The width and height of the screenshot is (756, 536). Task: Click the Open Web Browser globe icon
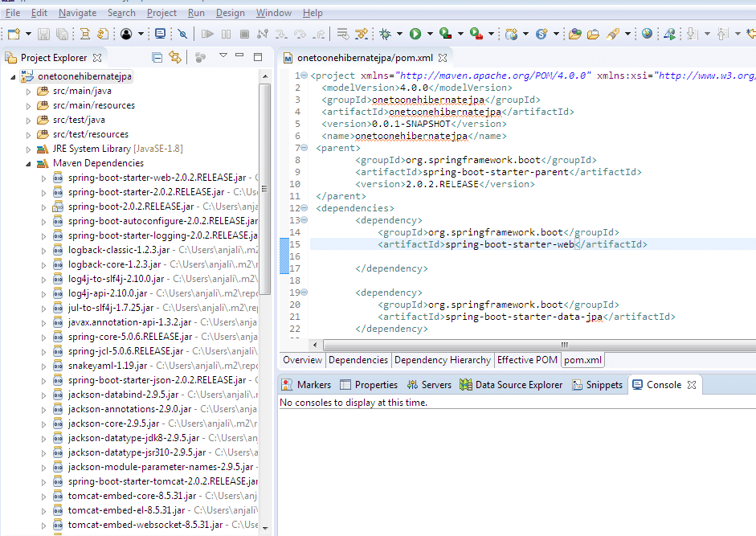[x=647, y=34]
